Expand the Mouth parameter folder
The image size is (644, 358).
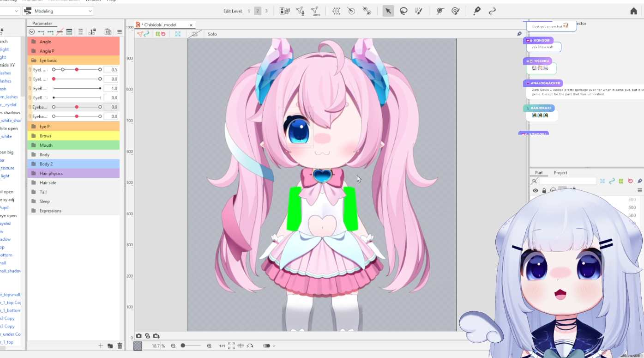[73, 146]
